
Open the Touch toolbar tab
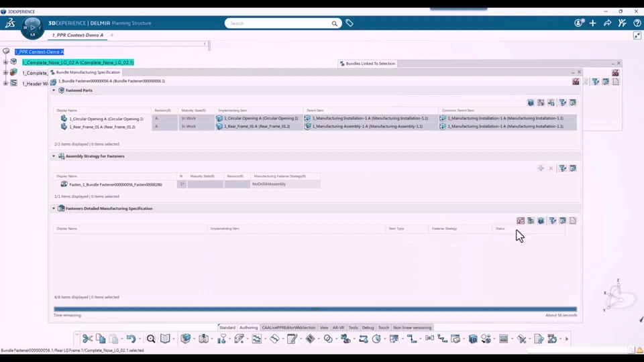click(384, 328)
